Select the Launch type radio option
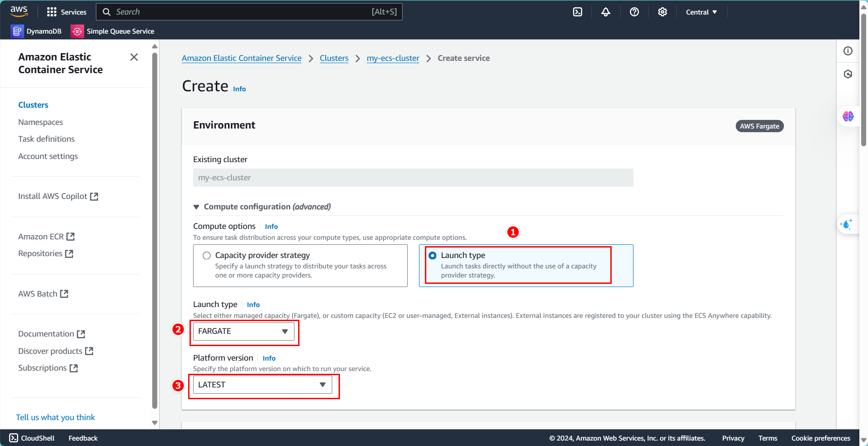 tap(433, 255)
